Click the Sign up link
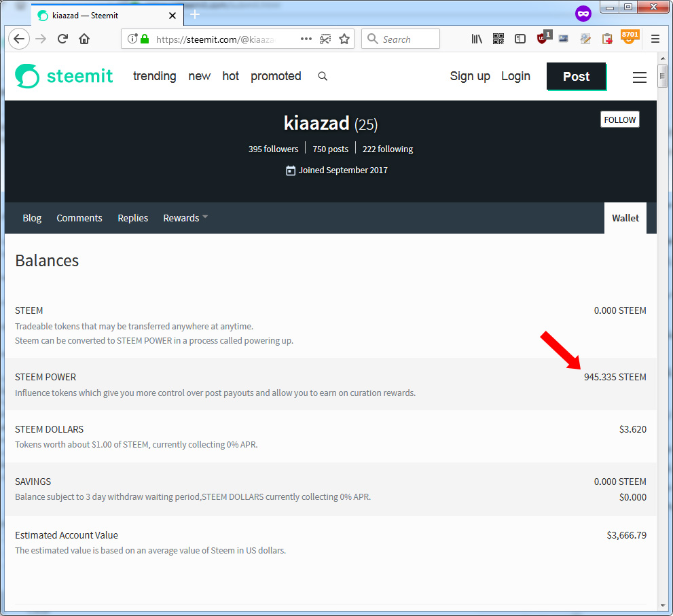The height and width of the screenshot is (616, 673). [470, 76]
